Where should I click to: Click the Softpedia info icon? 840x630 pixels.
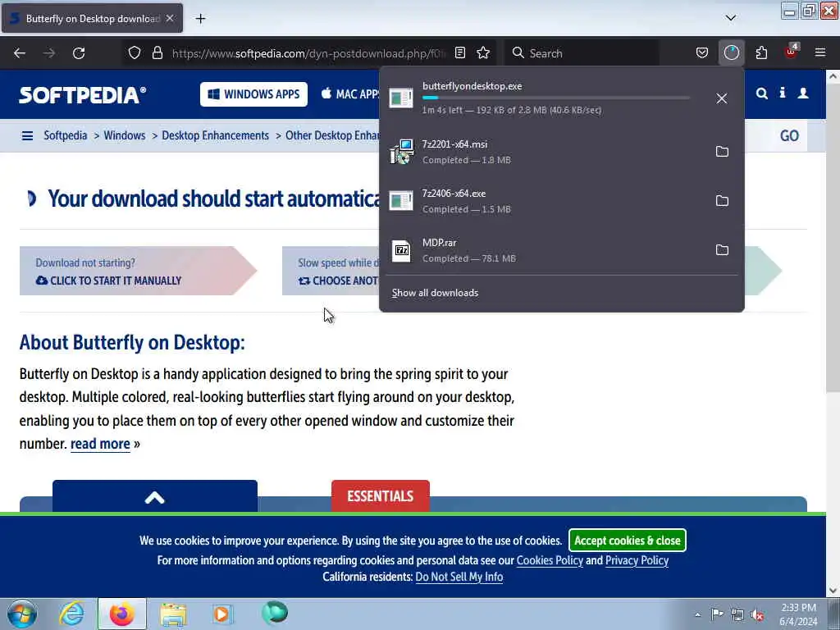[783, 94]
